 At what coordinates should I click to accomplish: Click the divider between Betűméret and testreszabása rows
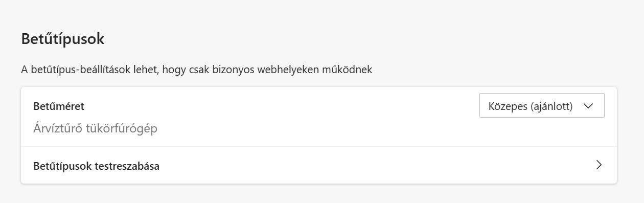(319, 147)
